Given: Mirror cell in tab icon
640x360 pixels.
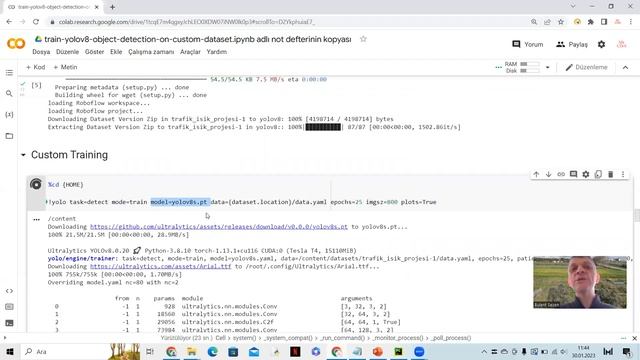Looking at the screenshot, I should point(598,174).
